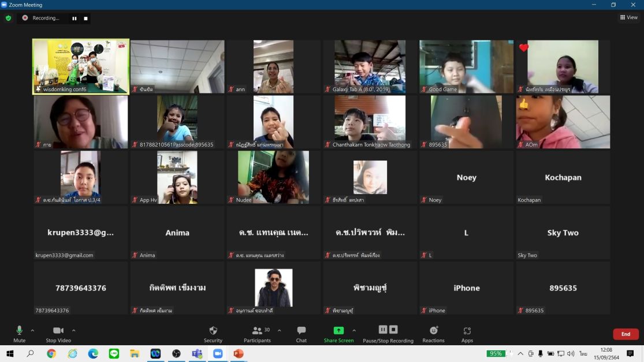The width and height of the screenshot is (644, 362).
Task: Stop the recording from the bottom toolbar
Action: [393, 330]
